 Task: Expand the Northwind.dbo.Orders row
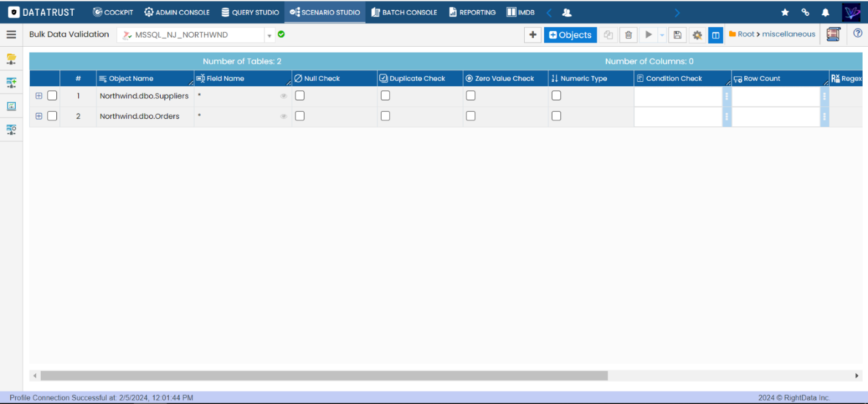[39, 116]
